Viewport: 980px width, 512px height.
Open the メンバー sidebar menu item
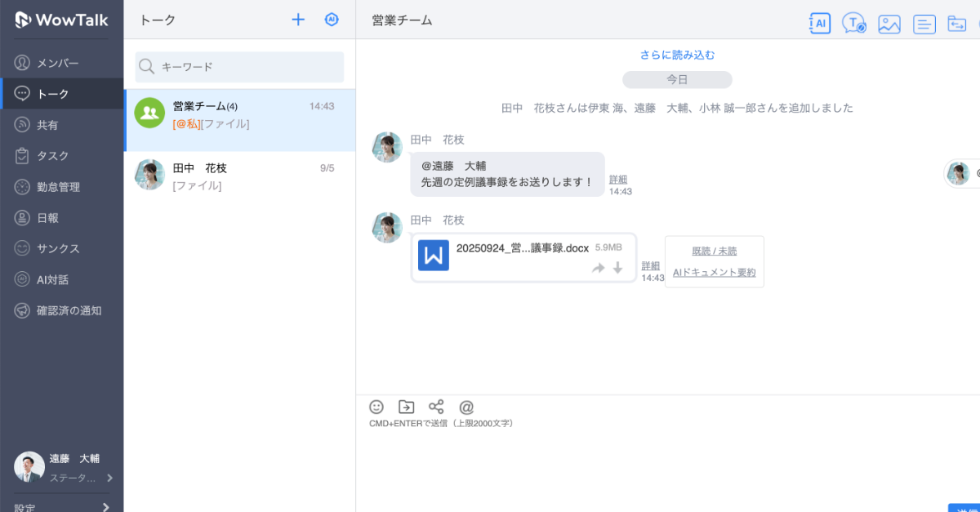[57, 63]
